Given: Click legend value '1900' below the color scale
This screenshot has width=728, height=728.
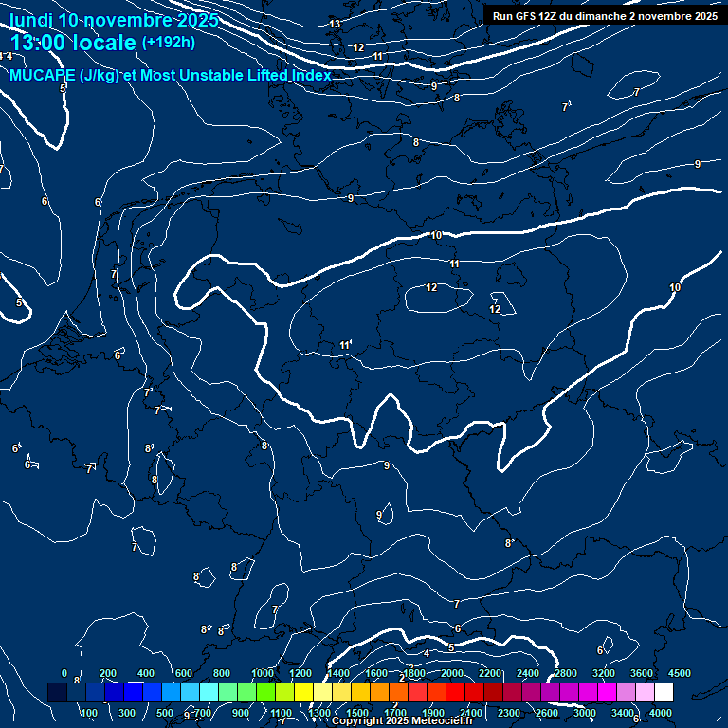Looking at the screenshot, I should click(x=433, y=713).
